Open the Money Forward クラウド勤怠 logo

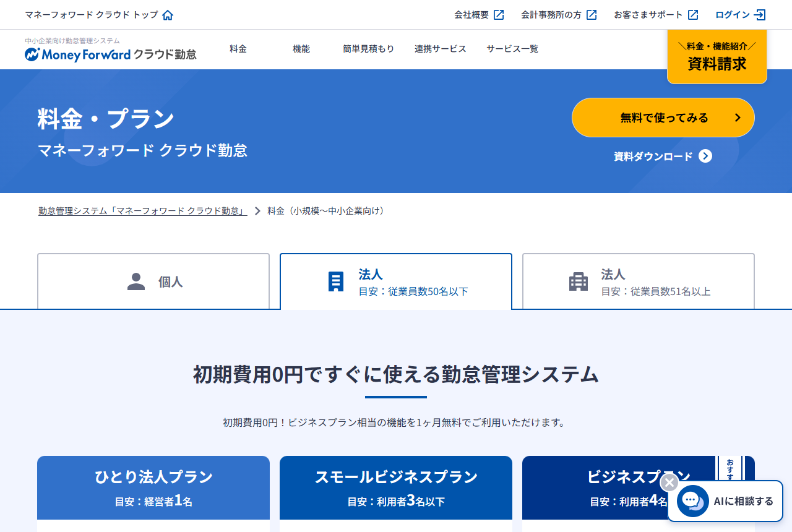[111, 54]
